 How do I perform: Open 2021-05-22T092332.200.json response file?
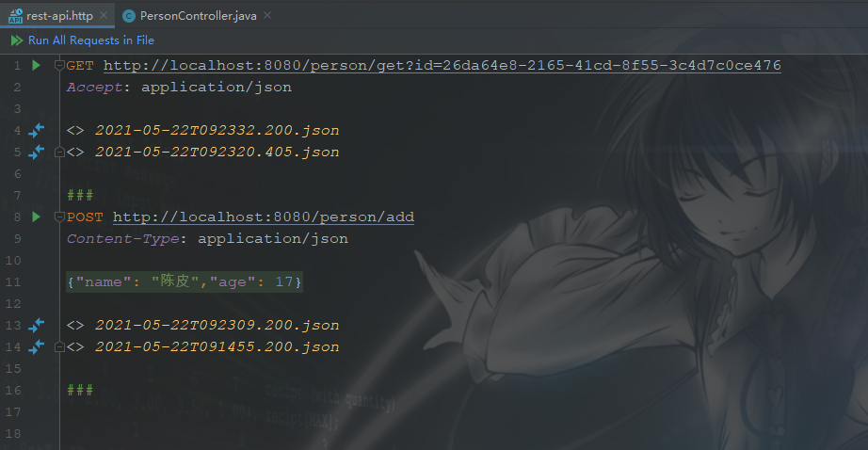(217, 130)
